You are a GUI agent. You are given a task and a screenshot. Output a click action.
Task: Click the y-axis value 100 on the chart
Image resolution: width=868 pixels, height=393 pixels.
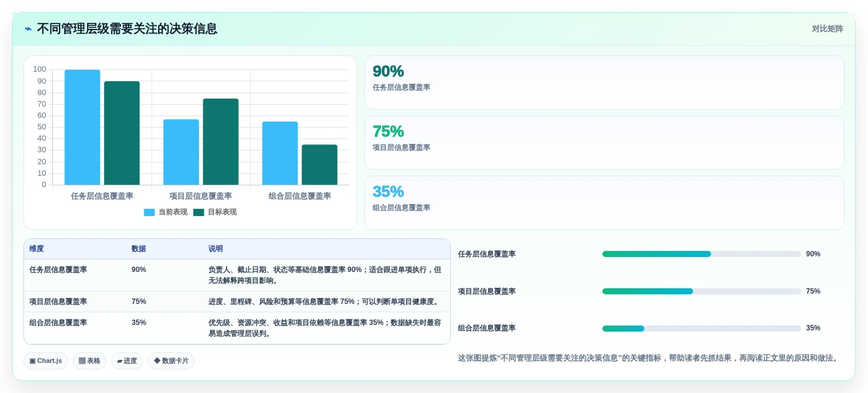[x=40, y=69]
